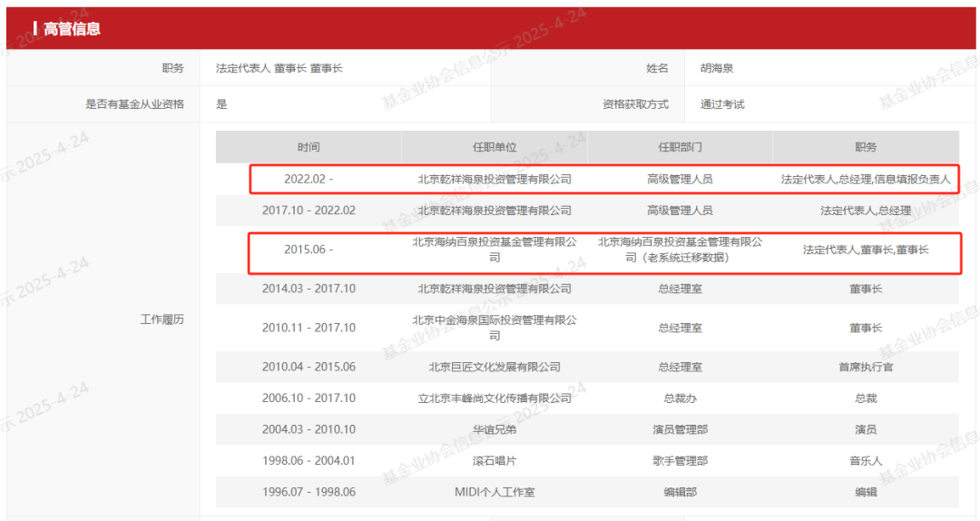Viewport: 980px width, 521px height.
Task: Select the 华谊兄弟 employer cell
Action: [x=495, y=429]
